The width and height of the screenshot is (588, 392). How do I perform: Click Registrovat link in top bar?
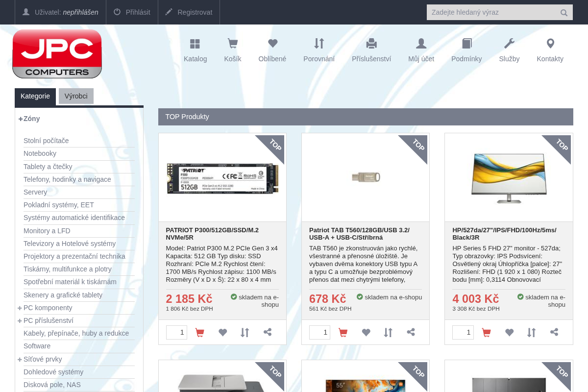pyautogui.click(x=189, y=12)
